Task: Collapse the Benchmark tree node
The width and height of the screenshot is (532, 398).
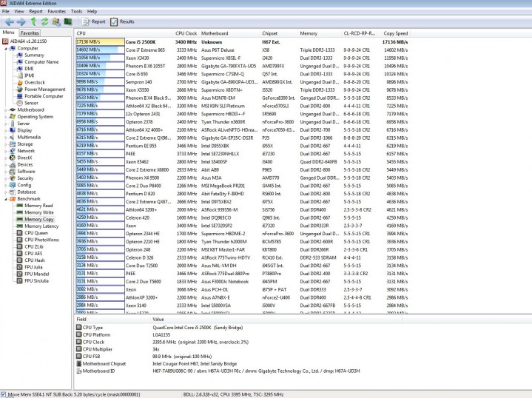Action: point(6,199)
